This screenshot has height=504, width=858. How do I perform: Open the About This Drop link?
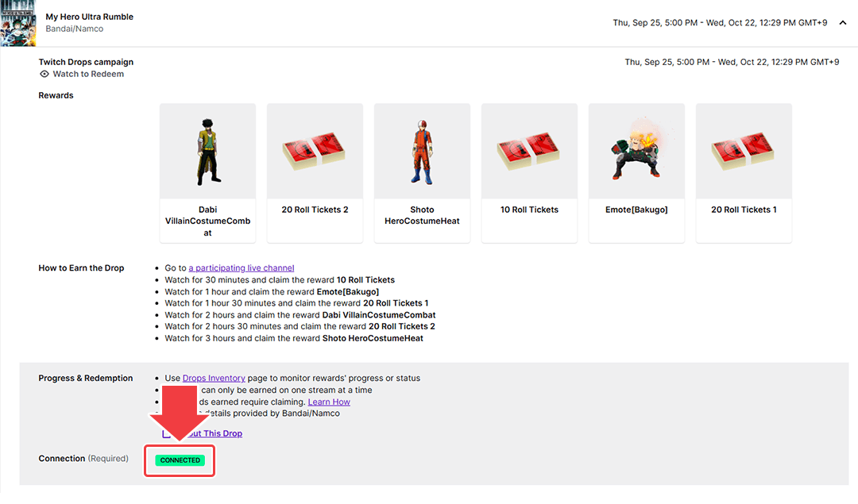point(213,434)
